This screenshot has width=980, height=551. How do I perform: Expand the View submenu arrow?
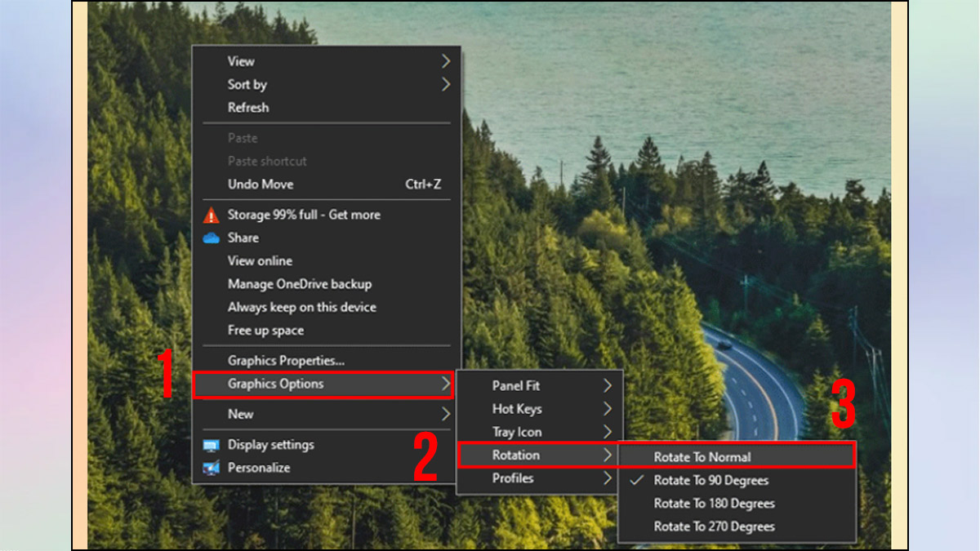point(445,61)
